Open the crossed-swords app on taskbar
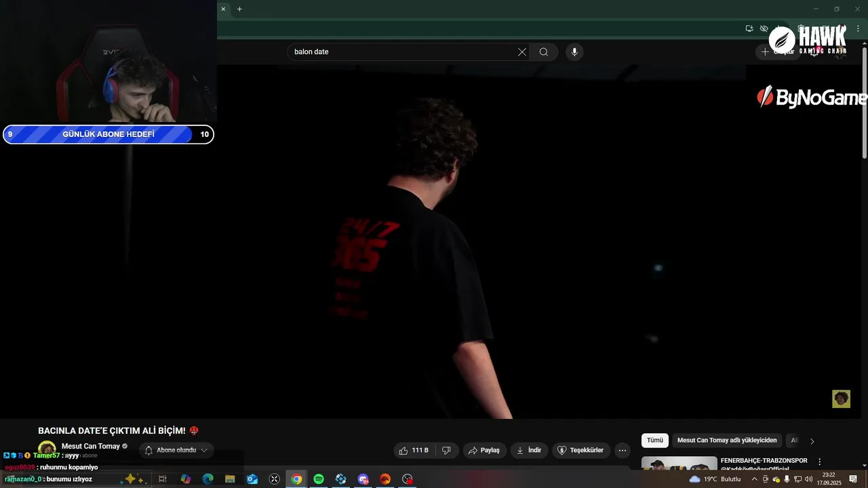This screenshot has height=488, width=868. (x=275, y=479)
